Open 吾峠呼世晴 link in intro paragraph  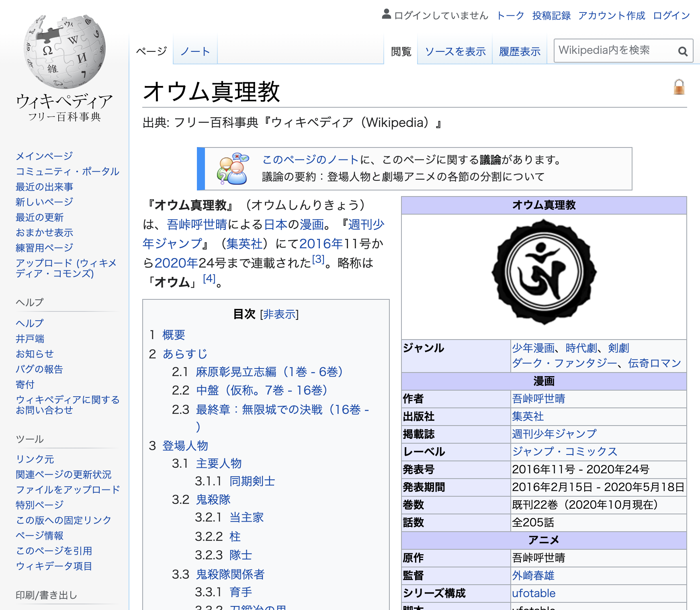tap(197, 224)
